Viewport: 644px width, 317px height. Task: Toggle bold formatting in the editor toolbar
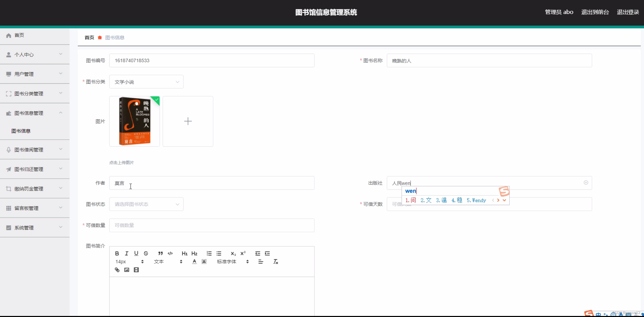(x=117, y=253)
